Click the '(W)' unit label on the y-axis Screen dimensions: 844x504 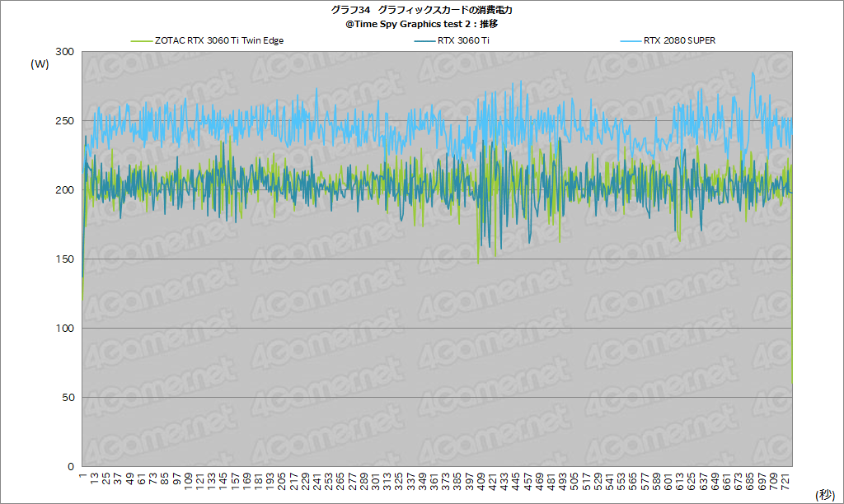(x=40, y=64)
